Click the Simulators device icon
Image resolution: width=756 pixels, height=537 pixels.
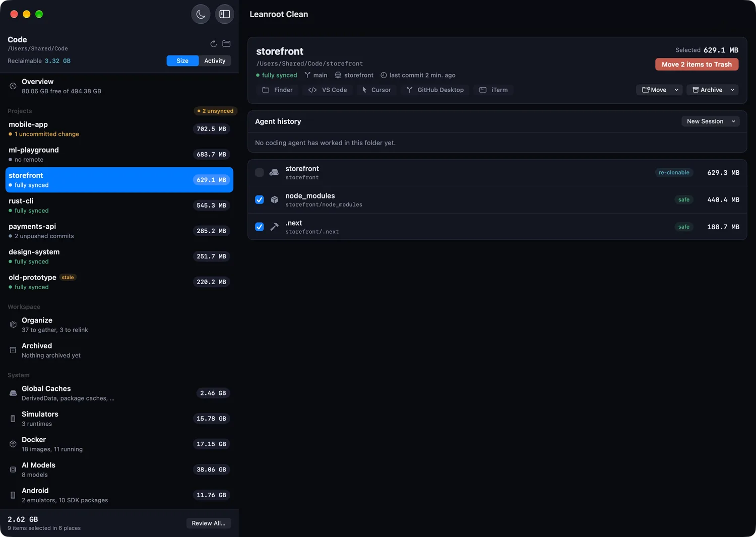pos(13,419)
